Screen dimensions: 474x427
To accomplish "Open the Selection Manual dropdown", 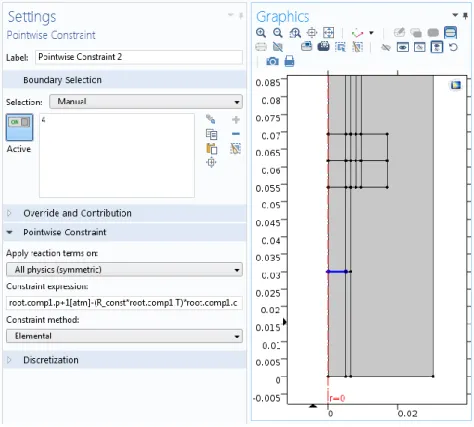I will point(146,102).
